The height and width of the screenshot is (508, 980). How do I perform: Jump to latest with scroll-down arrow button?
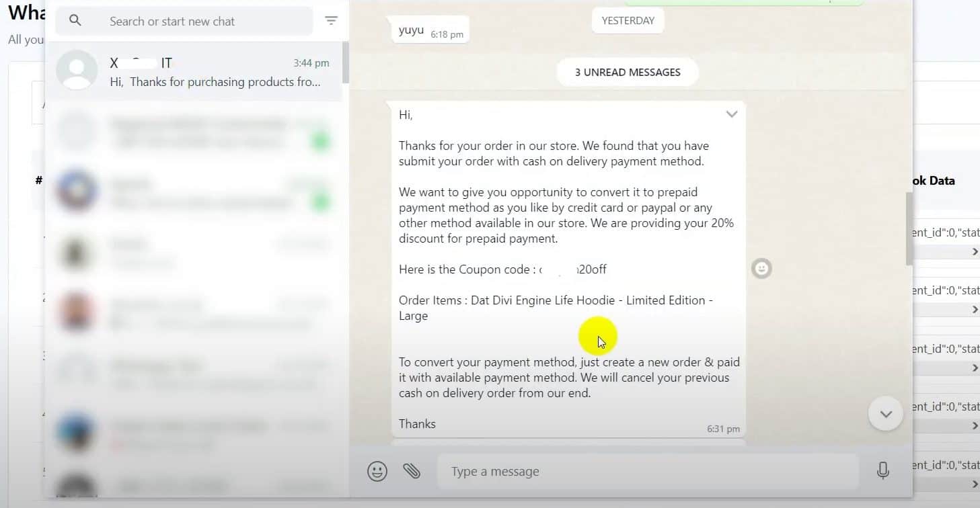pyautogui.click(x=886, y=414)
